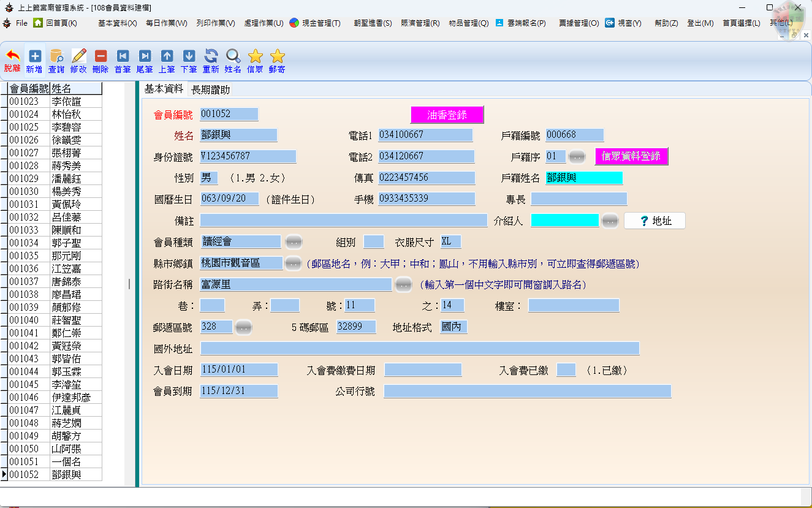Exit with the 脫離 arrow icon

coord(12,56)
